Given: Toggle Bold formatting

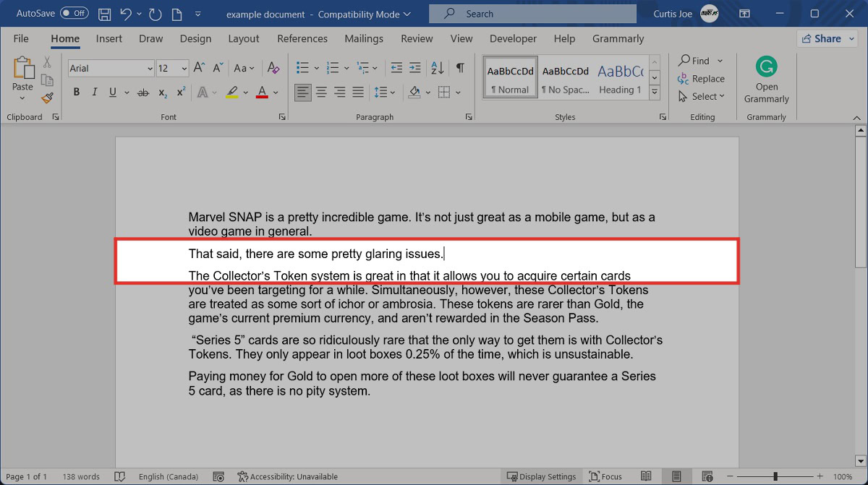Looking at the screenshot, I should point(77,93).
